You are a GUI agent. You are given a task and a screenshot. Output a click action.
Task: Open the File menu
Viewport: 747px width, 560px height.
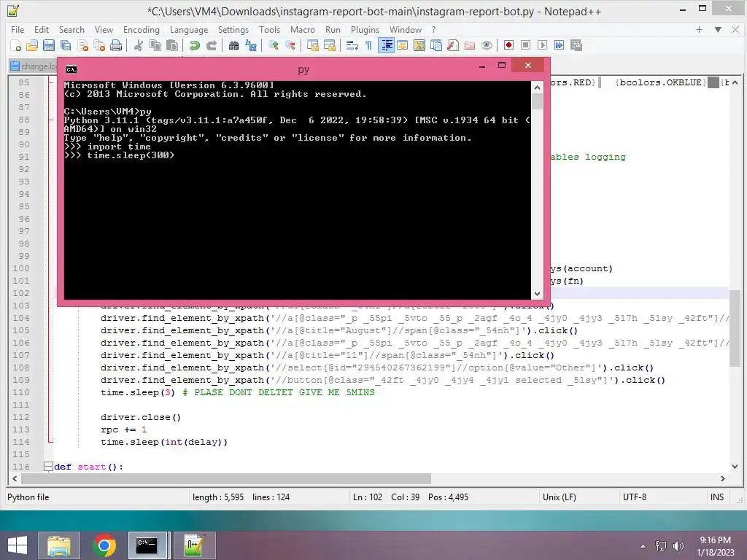click(18, 29)
